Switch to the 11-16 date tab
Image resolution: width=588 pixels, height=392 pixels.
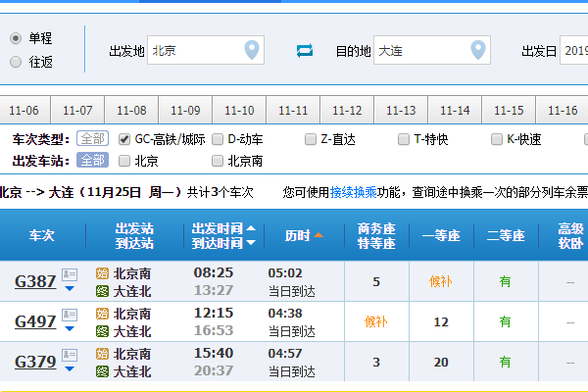point(563,110)
